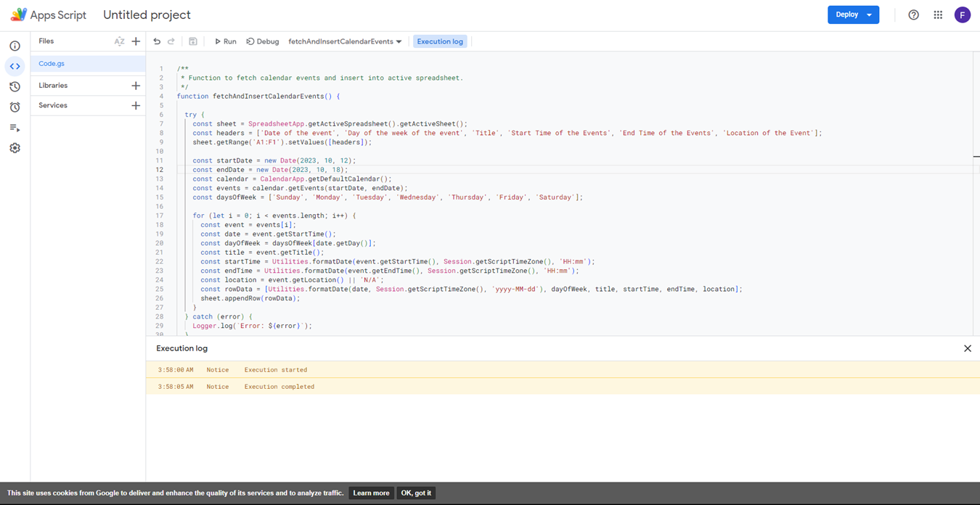The width and height of the screenshot is (980, 505).
Task: Sort files alphabetically with AZ icon
Action: click(x=119, y=41)
